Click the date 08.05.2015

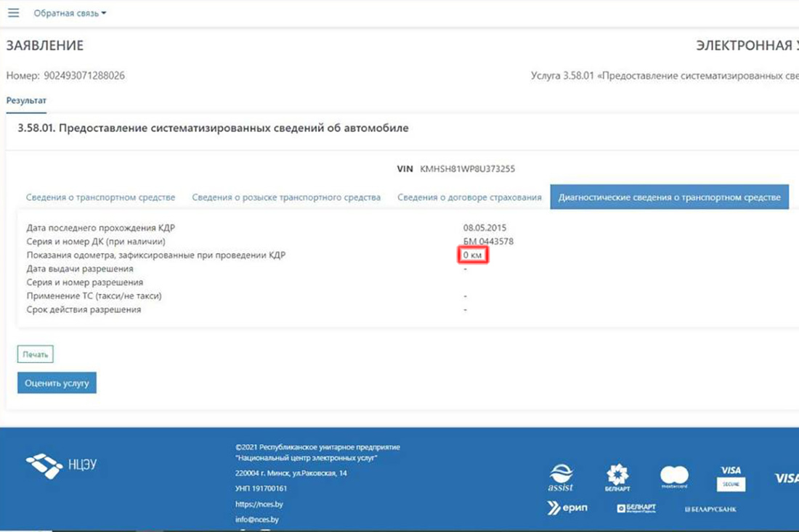(484, 228)
